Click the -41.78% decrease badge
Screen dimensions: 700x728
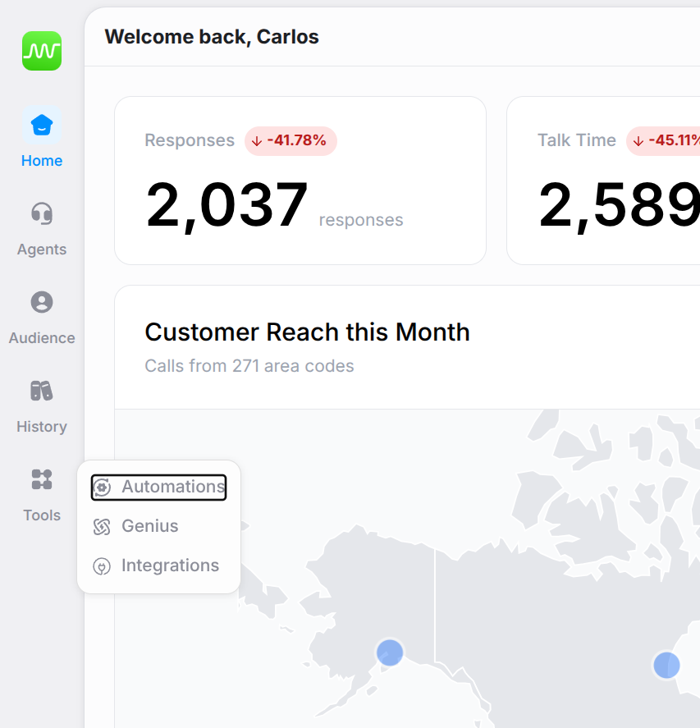291,140
